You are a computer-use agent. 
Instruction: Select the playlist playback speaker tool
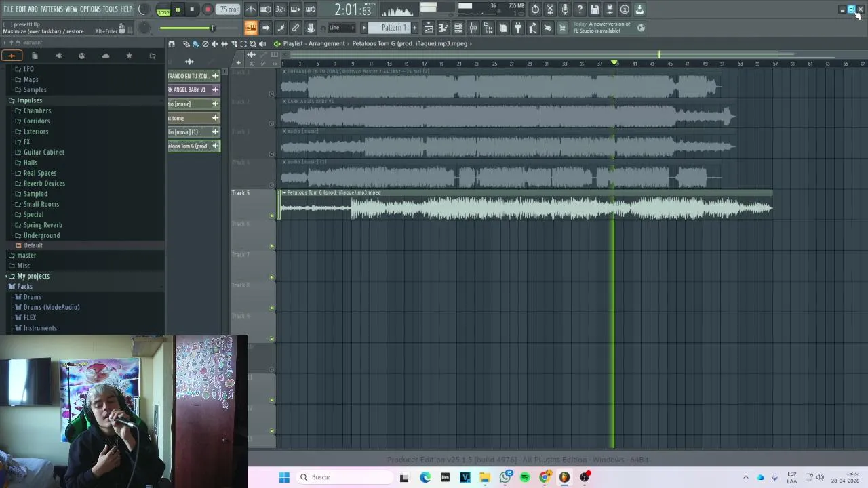pos(262,44)
